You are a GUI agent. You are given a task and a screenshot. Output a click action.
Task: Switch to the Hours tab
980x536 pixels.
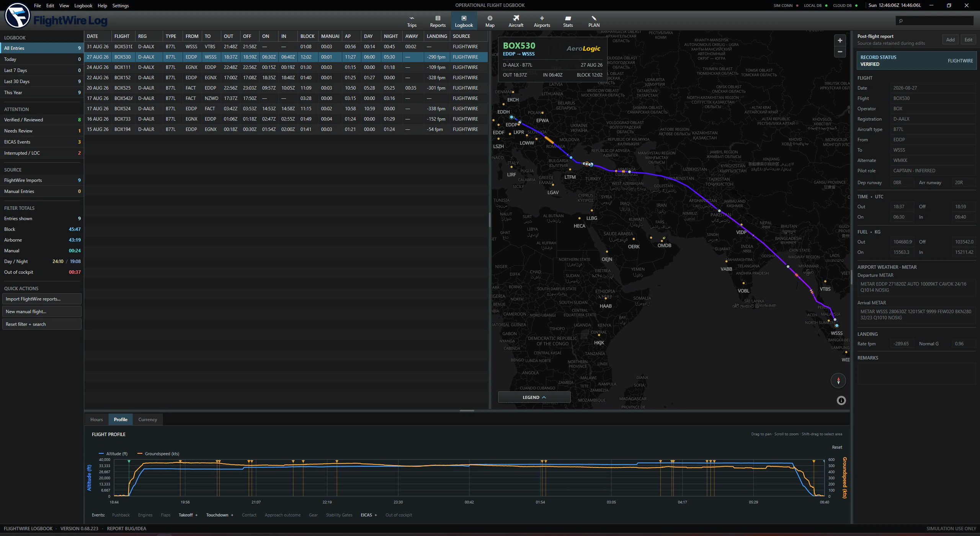click(96, 420)
